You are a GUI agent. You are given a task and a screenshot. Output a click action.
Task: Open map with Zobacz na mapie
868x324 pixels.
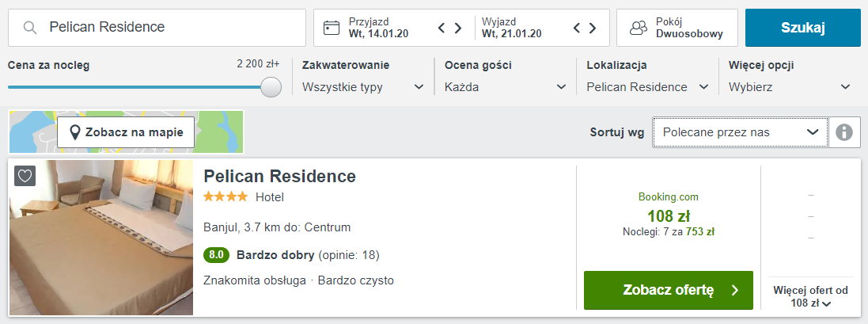click(126, 132)
